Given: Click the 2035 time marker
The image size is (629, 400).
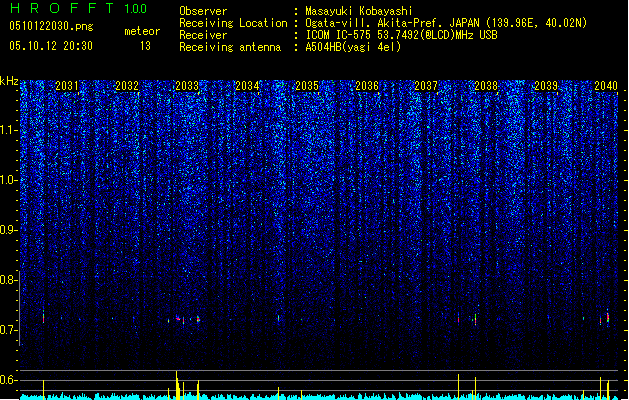Looking at the screenshot, I should (307, 86).
